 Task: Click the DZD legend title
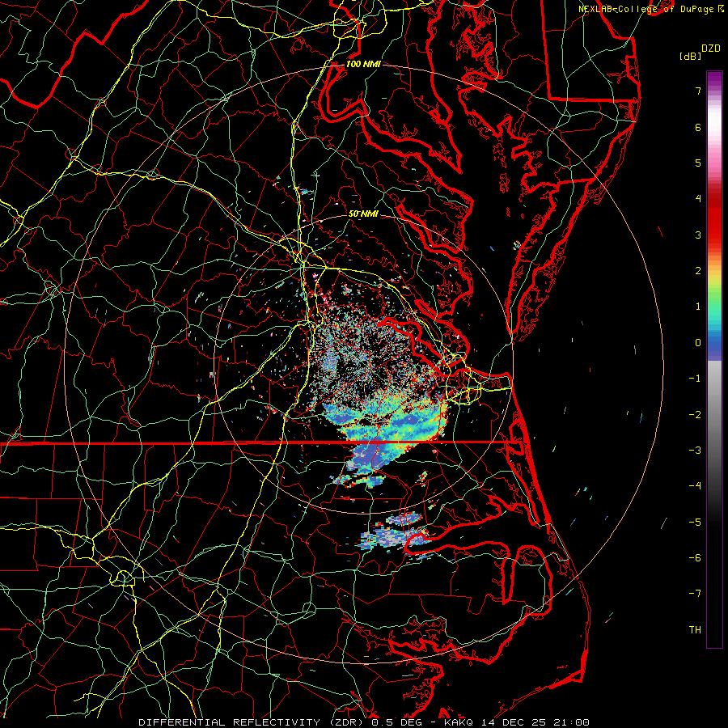pos(711,49)
